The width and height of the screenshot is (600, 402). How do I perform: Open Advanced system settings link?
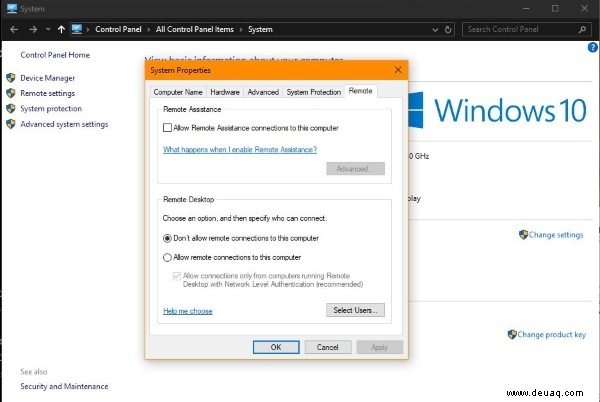click(64, 124)
